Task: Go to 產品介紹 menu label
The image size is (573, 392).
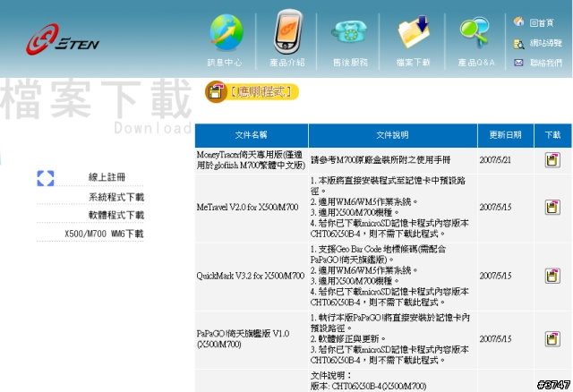Action: click(x=287, y=63)
